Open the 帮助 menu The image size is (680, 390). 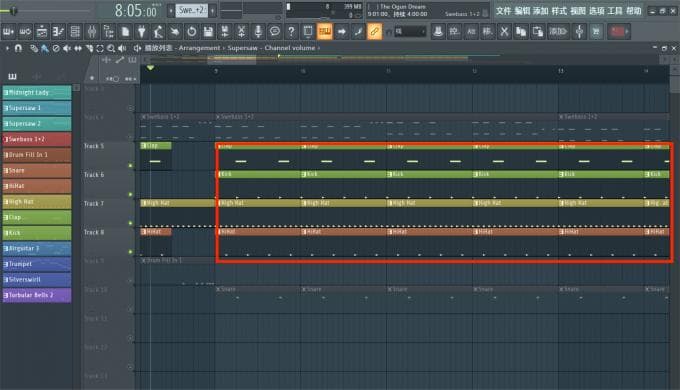[x=634, y=11]
